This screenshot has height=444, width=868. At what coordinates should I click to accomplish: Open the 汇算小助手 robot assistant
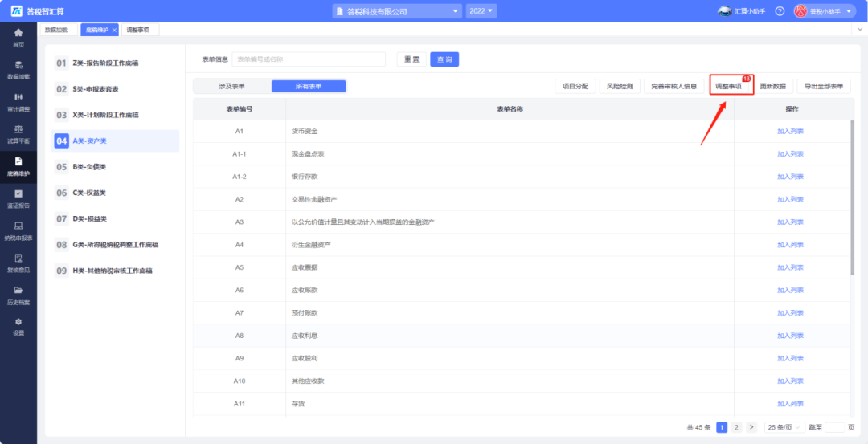pos(742,11)
